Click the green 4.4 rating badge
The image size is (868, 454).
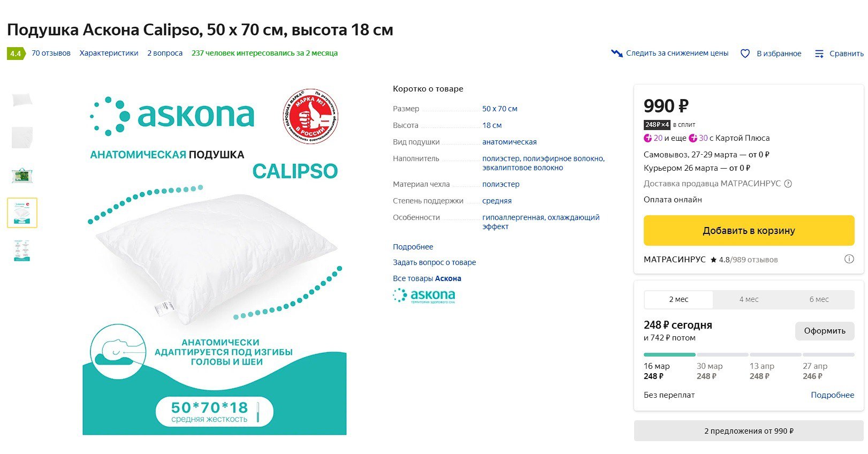tap(16, 54)
